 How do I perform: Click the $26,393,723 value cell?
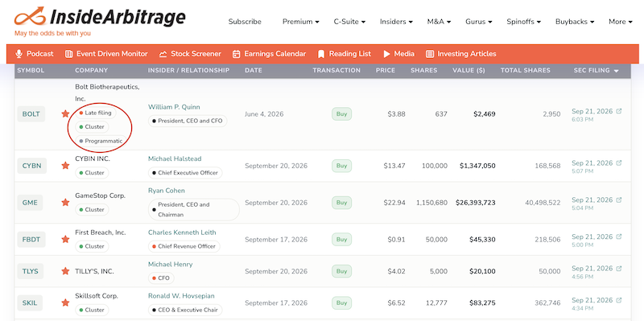tap(476, 203)
